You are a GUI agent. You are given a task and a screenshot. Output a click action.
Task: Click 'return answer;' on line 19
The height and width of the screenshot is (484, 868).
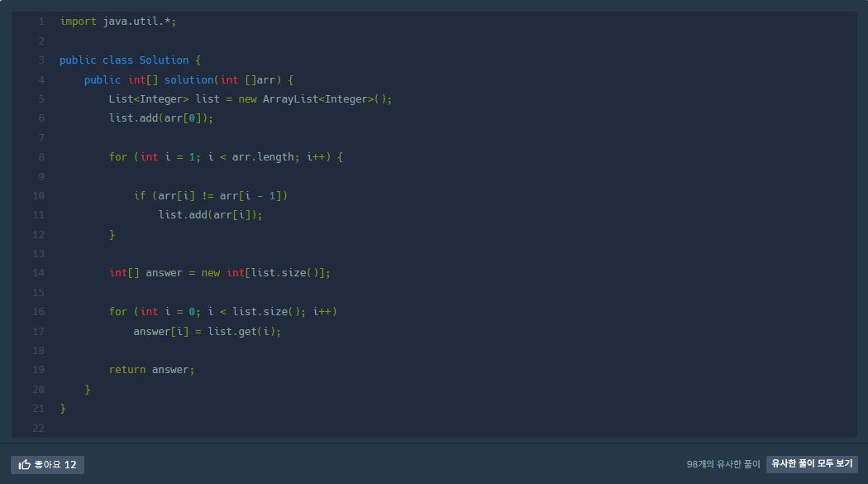point(151,370)
